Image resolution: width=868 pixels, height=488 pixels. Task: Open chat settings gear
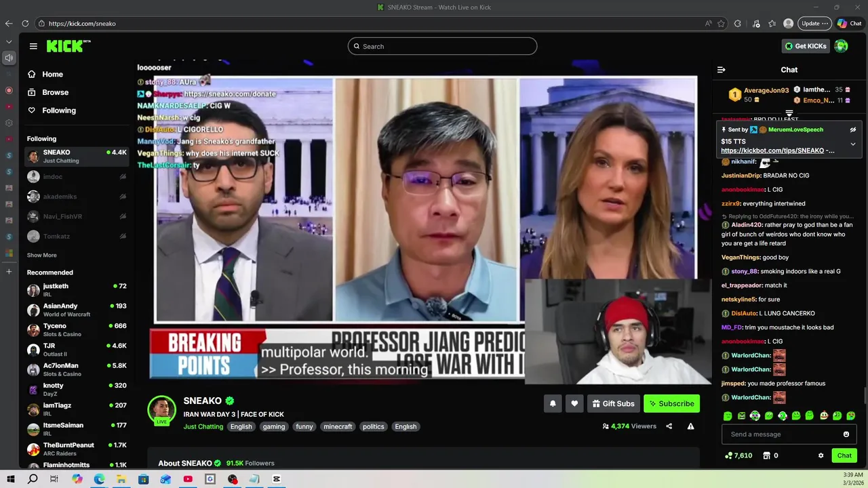(821, 455)
